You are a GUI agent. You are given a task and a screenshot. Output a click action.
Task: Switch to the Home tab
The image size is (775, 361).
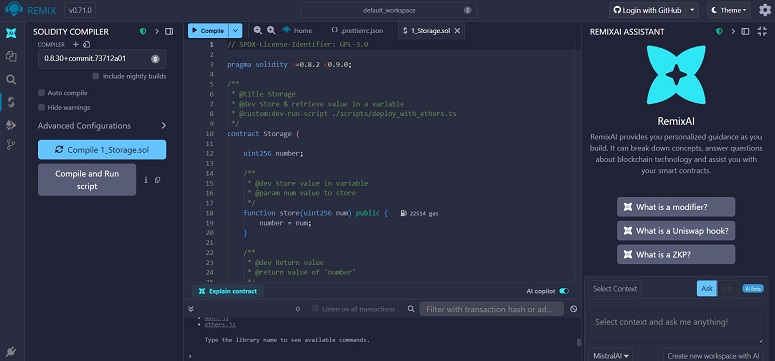click(x=298, y=31)
